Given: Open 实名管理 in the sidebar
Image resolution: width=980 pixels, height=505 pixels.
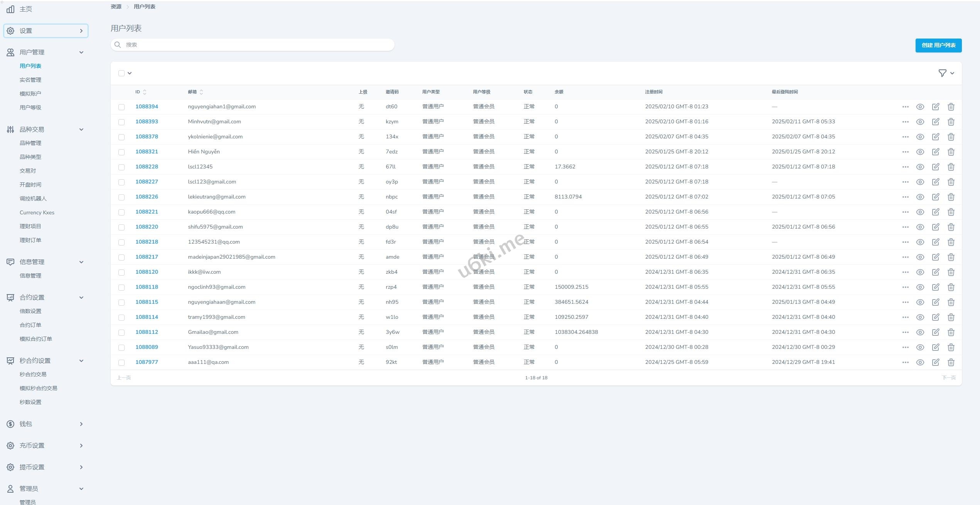Looking at the screenshot, I should (30, 80).
